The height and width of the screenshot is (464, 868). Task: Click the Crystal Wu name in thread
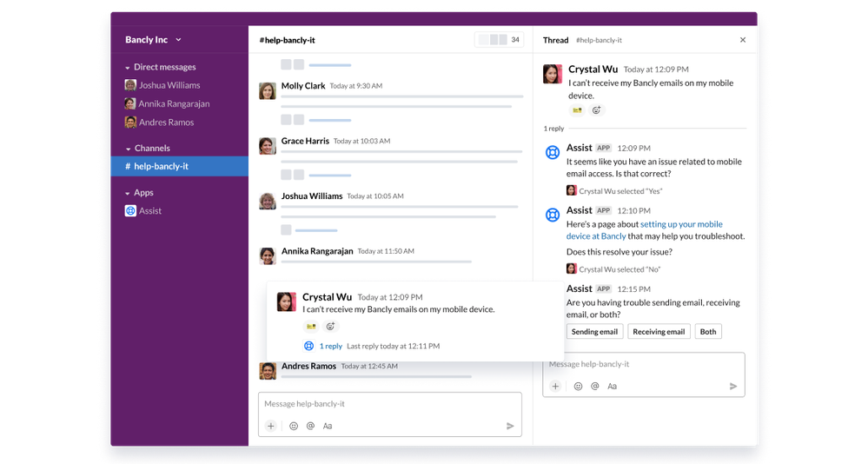pyautogui.click(x=593, y=70)
